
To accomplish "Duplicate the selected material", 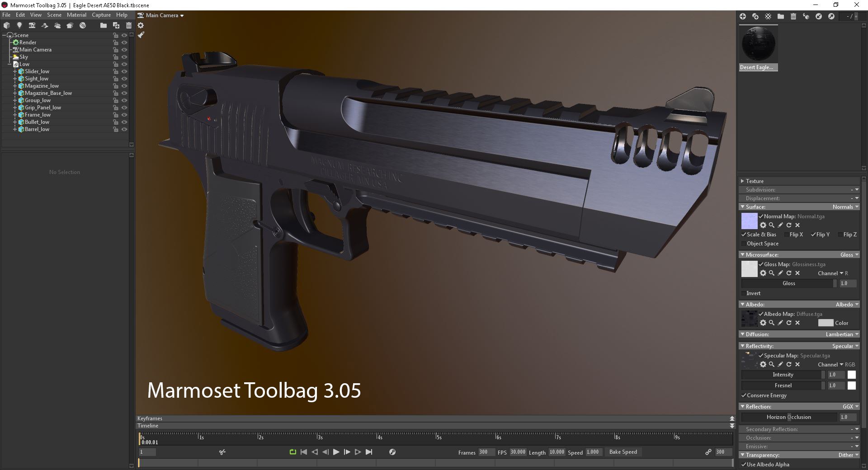I will [x=755, y=16].
